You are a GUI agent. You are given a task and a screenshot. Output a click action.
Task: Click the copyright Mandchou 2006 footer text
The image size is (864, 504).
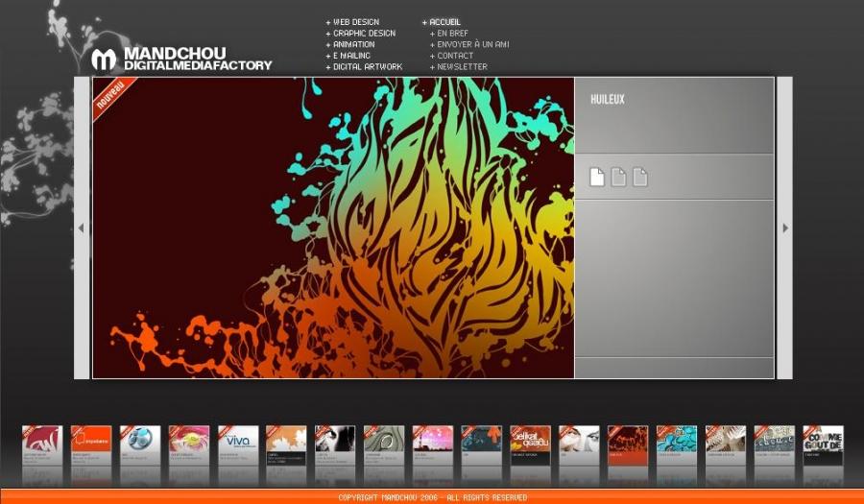(x=433, y=497)
